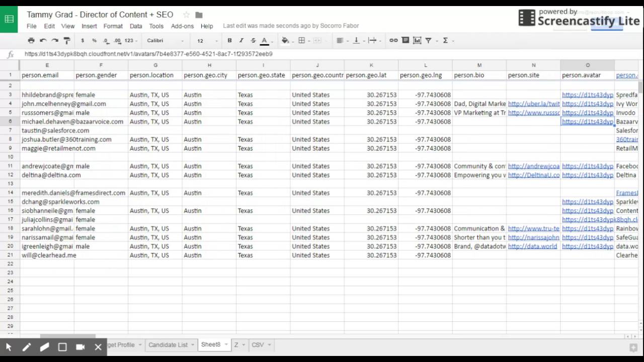Switch to the Z sheet tab
The width and height of the screenshot is (644, 362).
coord(236,345)
